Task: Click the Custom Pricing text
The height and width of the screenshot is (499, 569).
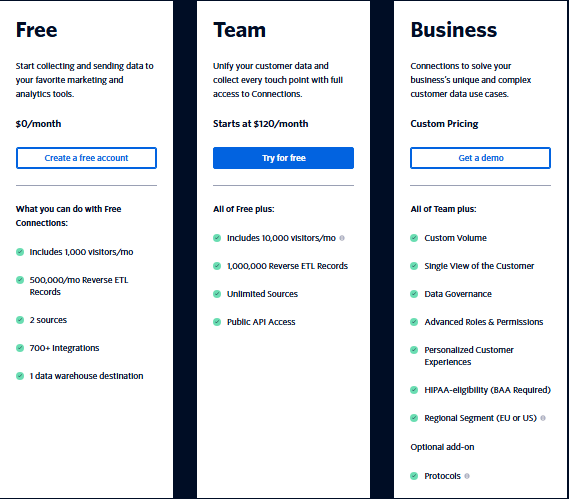Action: [x=444, y=124]
